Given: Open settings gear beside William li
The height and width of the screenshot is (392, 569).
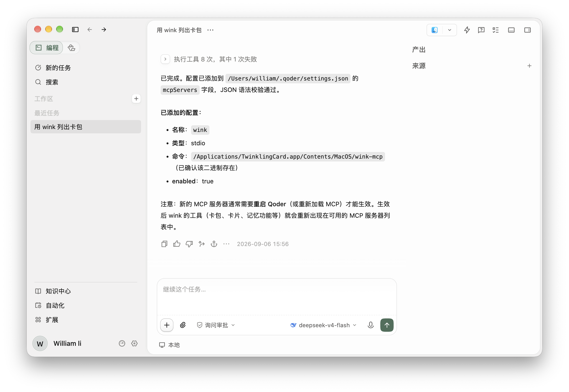Looking at the screenshot, I should coord(134,344).
